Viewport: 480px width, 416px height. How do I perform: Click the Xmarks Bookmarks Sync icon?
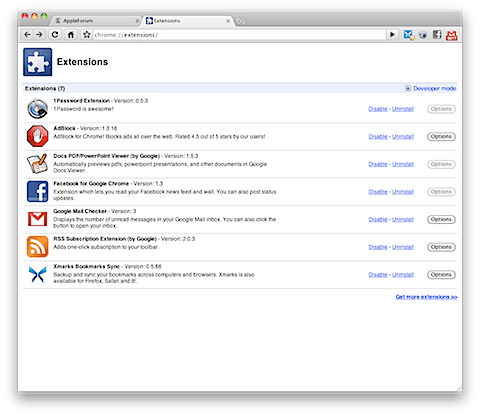[x=37, y=274]
